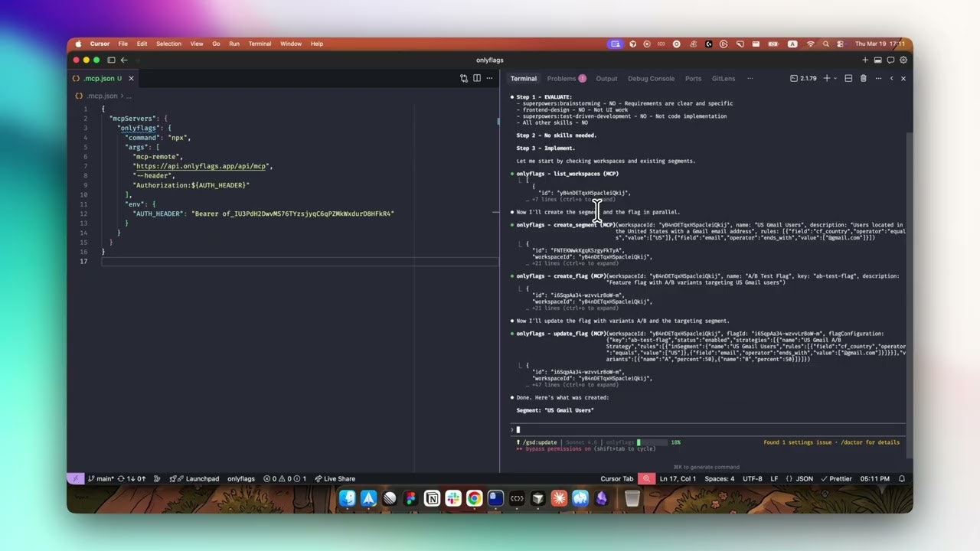Switch to the Terminal panel tab
Viewport: 980px width, 551px height.
[x=524, y=78]
